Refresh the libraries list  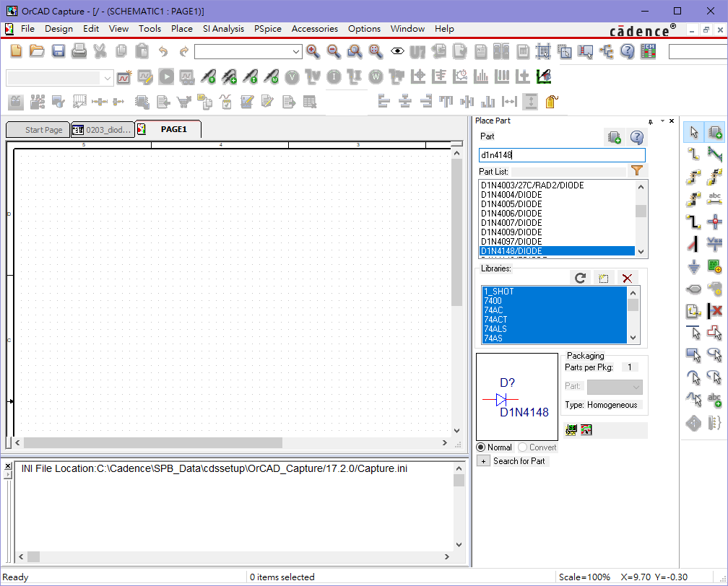[x=580, y=278]
